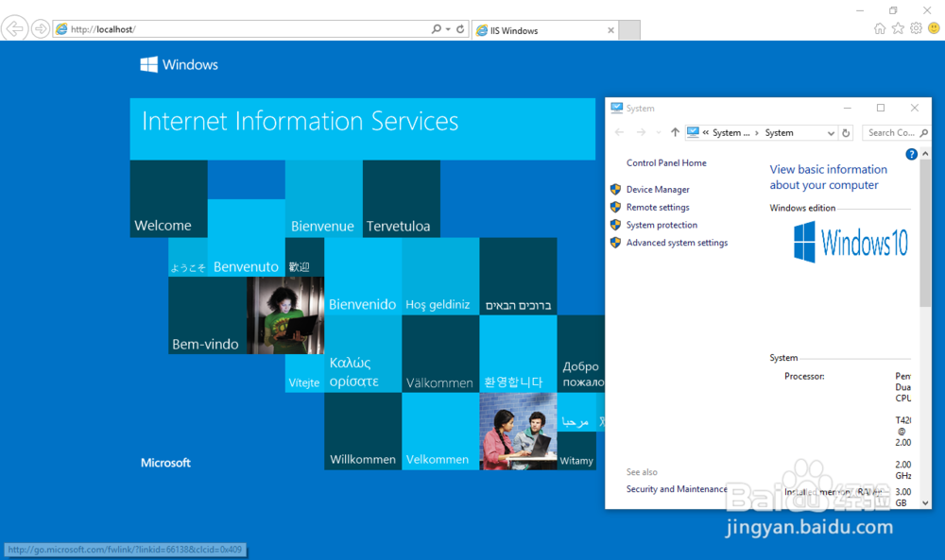Click the search magnifier icon in the address bar

pyautogui.click(x=436, y=28)
